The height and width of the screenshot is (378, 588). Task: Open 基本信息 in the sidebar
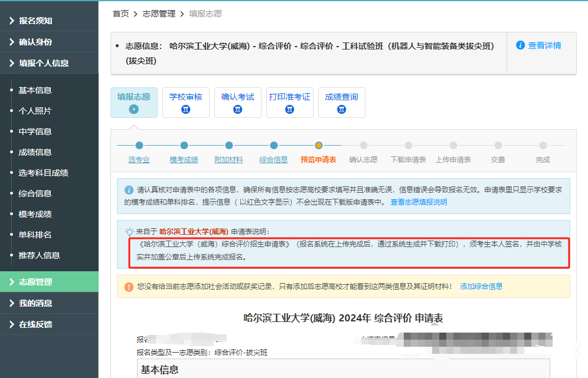pos(35,90)
